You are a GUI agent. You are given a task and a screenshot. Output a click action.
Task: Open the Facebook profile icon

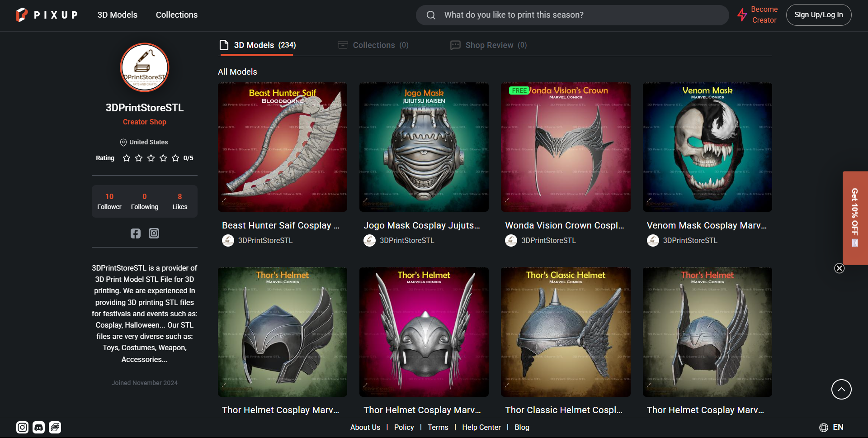click(136, 233)
